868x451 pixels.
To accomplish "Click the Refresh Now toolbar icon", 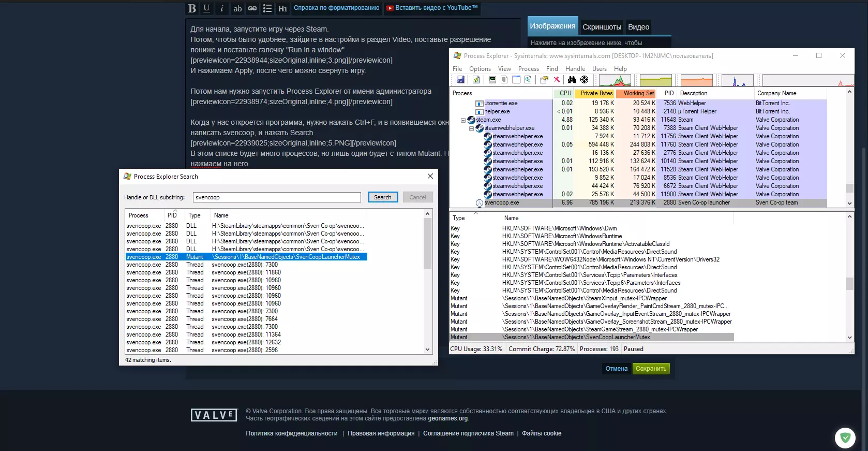I will tap(476, 80).
